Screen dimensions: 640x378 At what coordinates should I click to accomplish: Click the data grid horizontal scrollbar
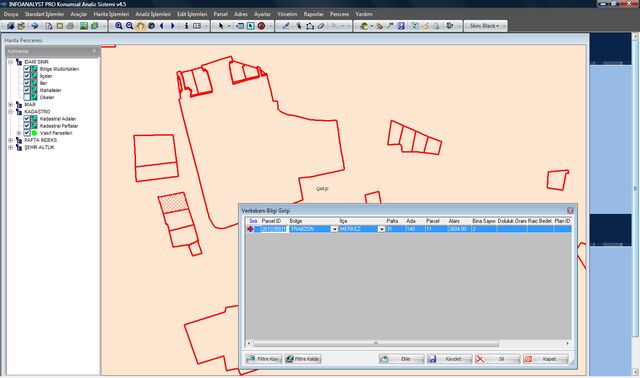tap(376, 343)
